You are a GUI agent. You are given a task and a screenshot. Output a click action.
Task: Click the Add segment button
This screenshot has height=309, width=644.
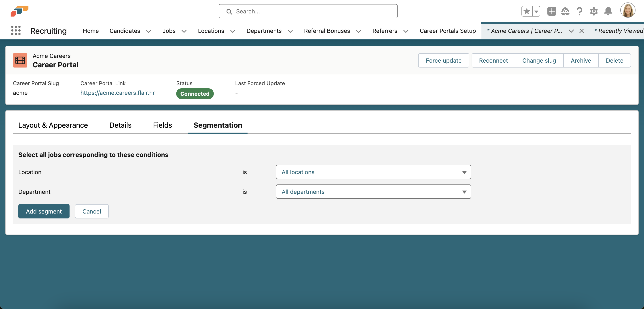[44, 211]
